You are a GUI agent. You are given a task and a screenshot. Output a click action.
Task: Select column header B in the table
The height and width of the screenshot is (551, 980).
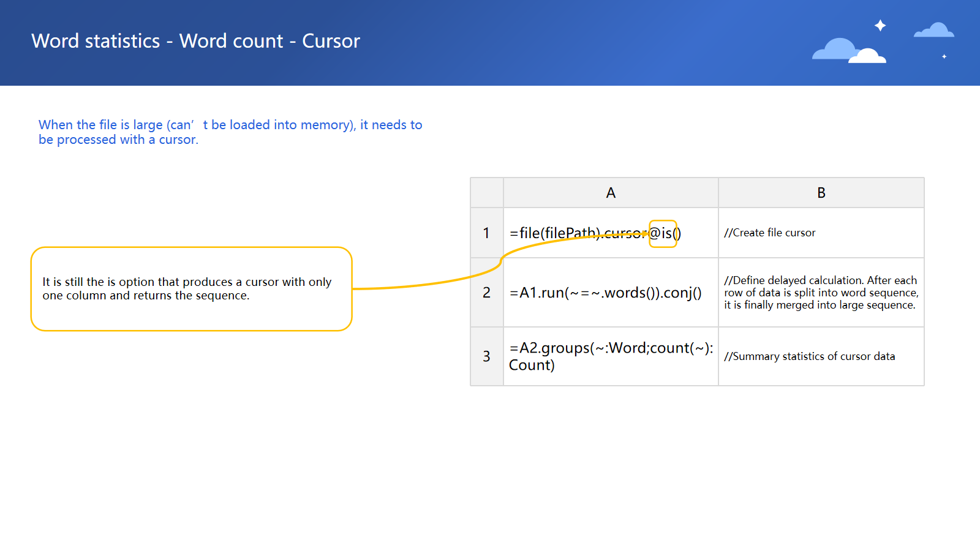click(821, 193)
